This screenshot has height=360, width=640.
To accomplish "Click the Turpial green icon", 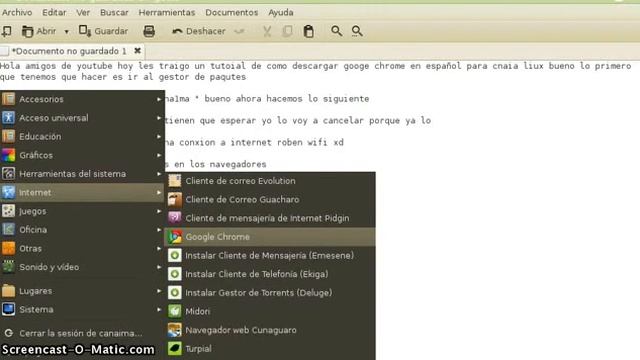I will [175, 349].
